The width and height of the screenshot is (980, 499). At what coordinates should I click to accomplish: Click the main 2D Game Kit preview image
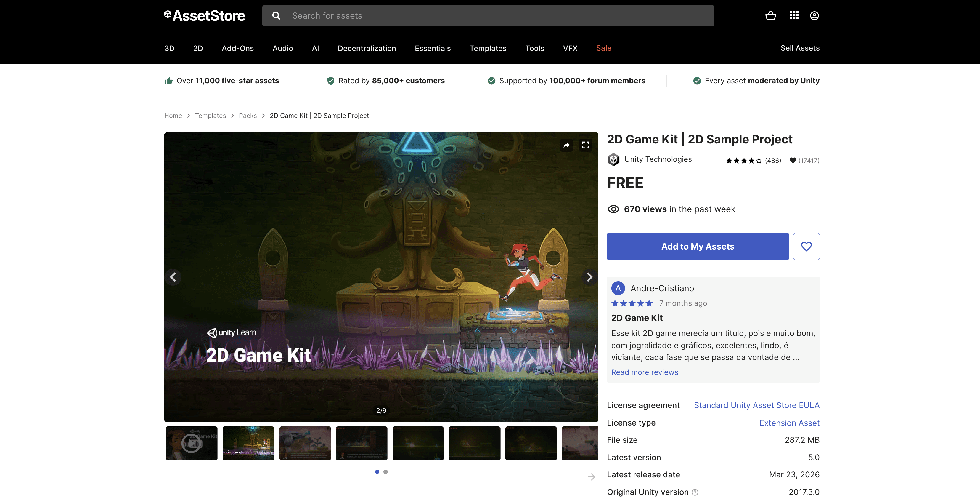click(381, 277)
